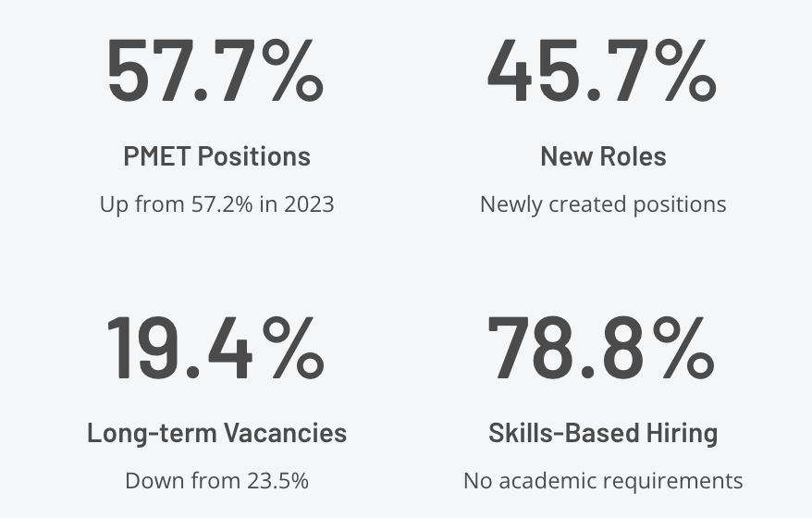Click 'No academic requirements' caption
This screenshot has width=812, height=518.
tap(603, 481)
